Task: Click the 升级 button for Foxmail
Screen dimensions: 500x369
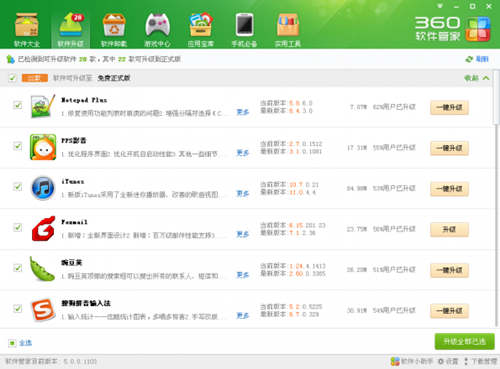Action: click(449, 229)
